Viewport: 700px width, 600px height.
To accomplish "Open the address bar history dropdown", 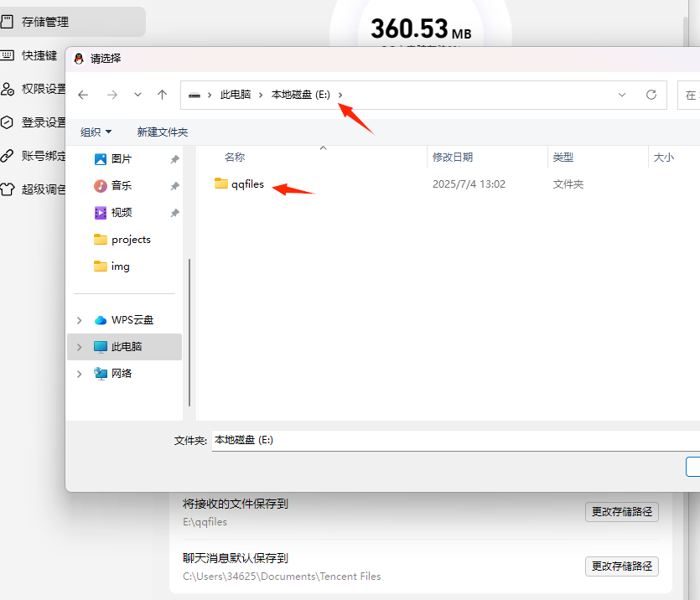I will click(x=622, y=95).
